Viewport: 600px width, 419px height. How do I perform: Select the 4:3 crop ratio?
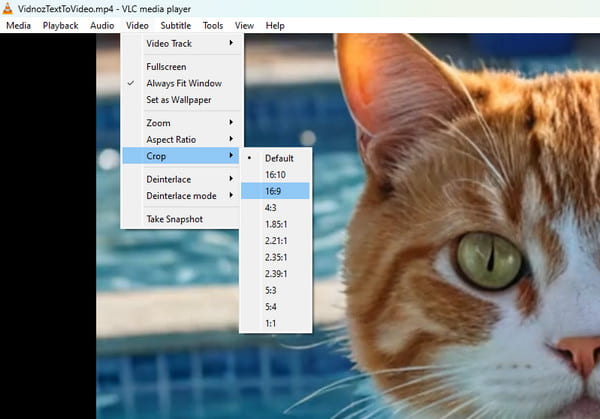(271, 207)
